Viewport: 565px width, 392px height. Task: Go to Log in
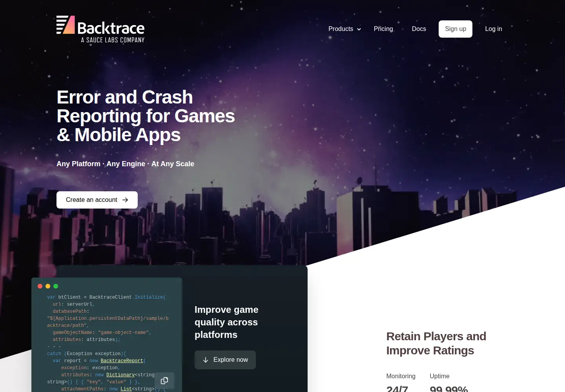click(494, 29)
